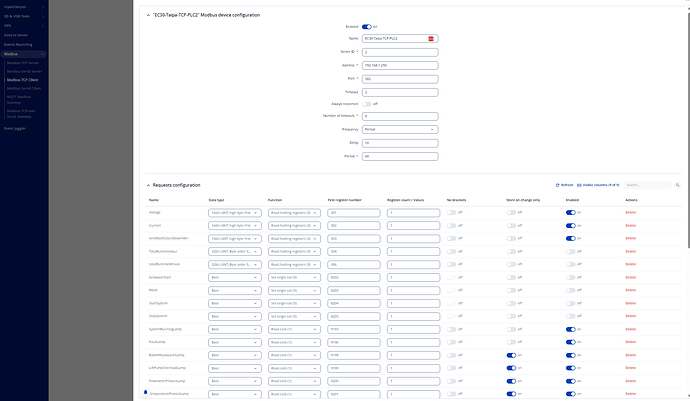Click the Address input field
690x401 pixels.
click(400, 64)
